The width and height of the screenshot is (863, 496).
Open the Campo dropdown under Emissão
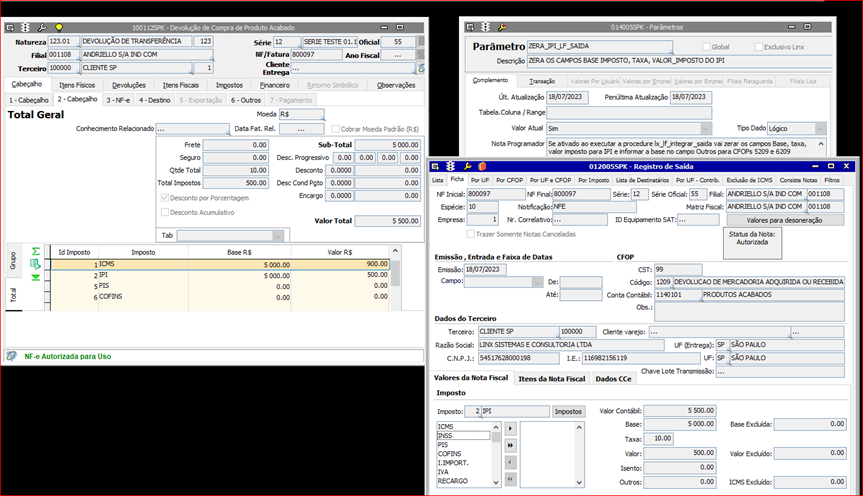point(538,282)
